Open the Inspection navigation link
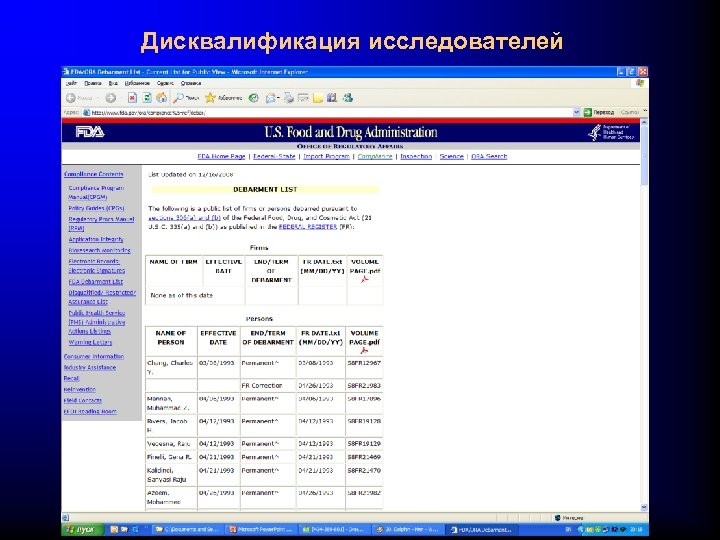The height and width of the screenshot is (540, 720). coord(416,157)
